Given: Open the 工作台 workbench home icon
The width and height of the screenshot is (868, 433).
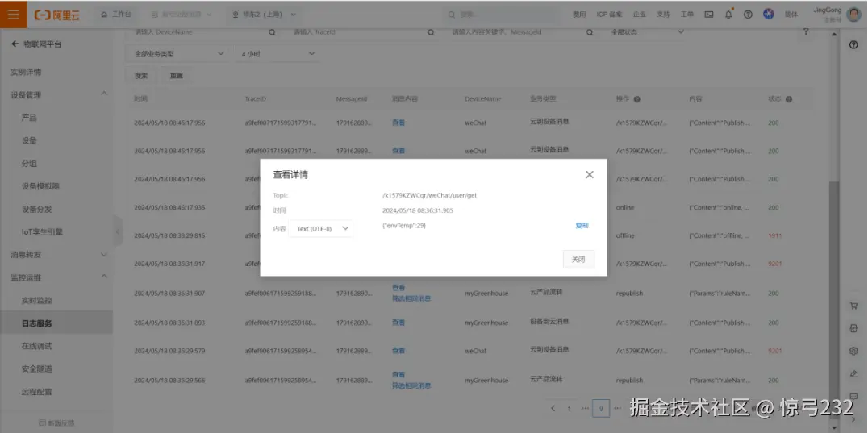Looking at the screenshot, I should coord(104,15).
